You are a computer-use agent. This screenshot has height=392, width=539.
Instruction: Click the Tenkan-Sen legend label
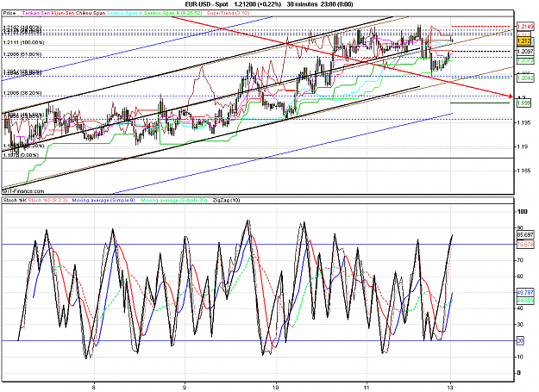36,13
